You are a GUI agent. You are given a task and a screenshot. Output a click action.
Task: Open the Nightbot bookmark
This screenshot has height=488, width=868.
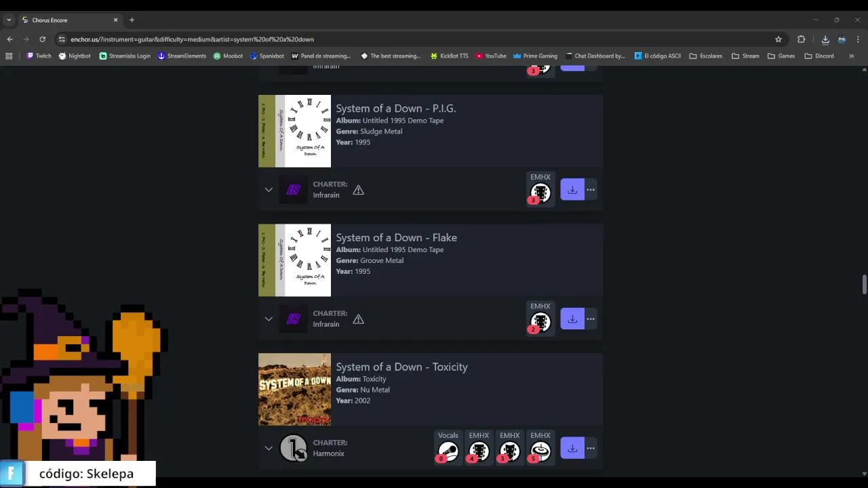(75, 56)
